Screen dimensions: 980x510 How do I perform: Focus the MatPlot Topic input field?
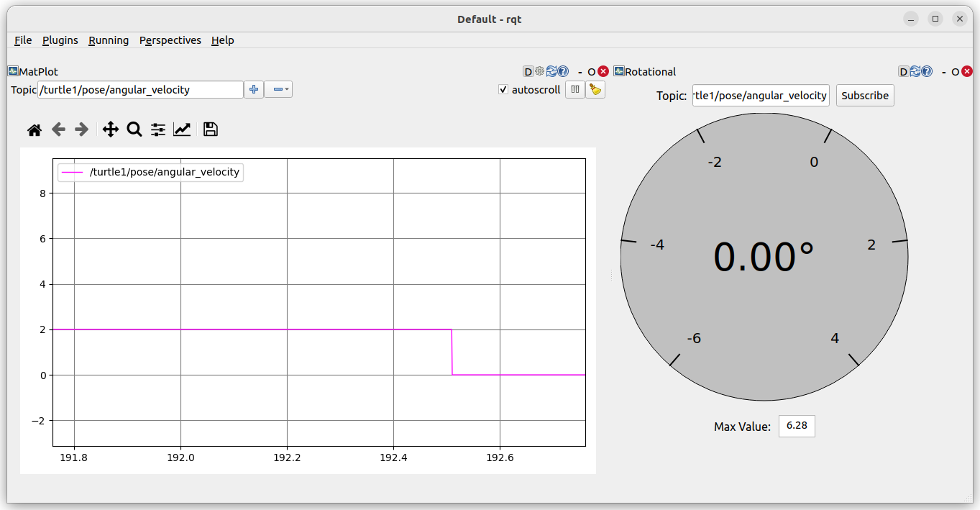(141, 90)
